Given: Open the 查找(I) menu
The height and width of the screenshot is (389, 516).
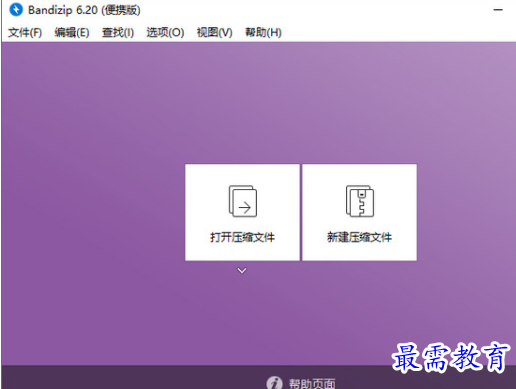Looking at the screenshot, I should click(118, 32).
